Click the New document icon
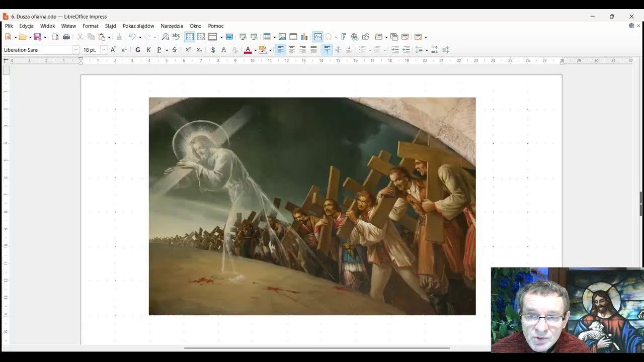 click(8, 37)
